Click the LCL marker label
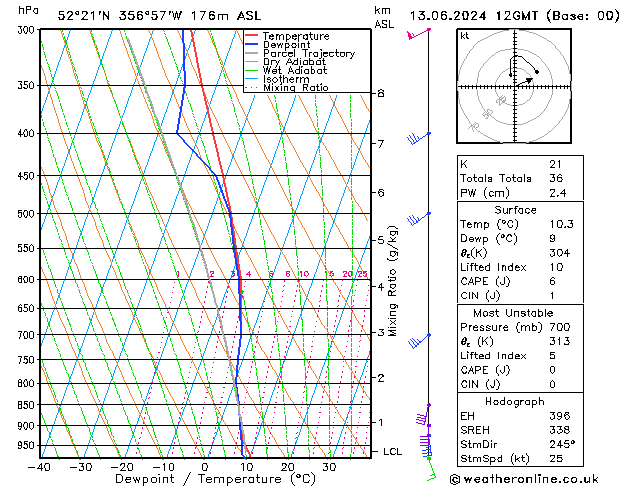The height and width of the screenshot is (486, 629). click(392, 452)
